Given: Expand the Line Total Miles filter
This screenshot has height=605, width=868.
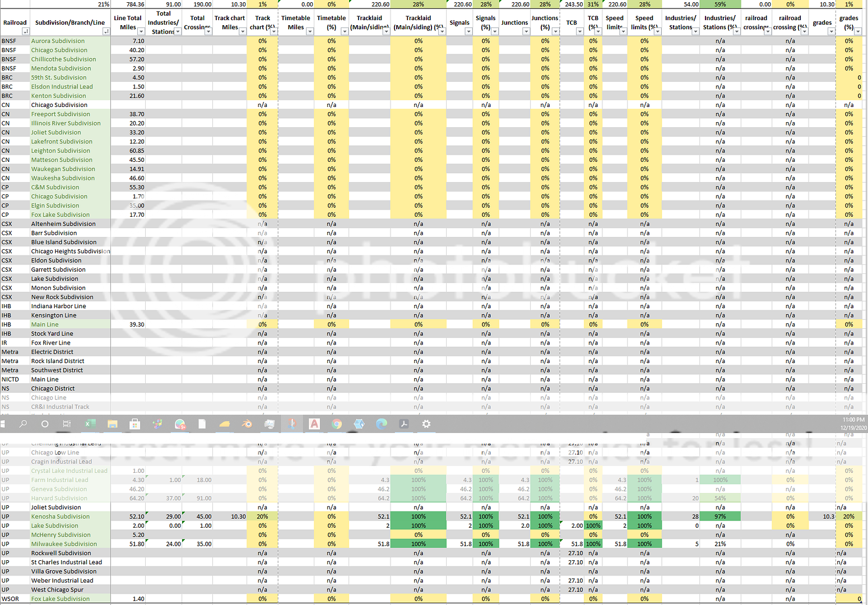Looking at the screenshot, I should pyautogui.click(x=141, y=31).
